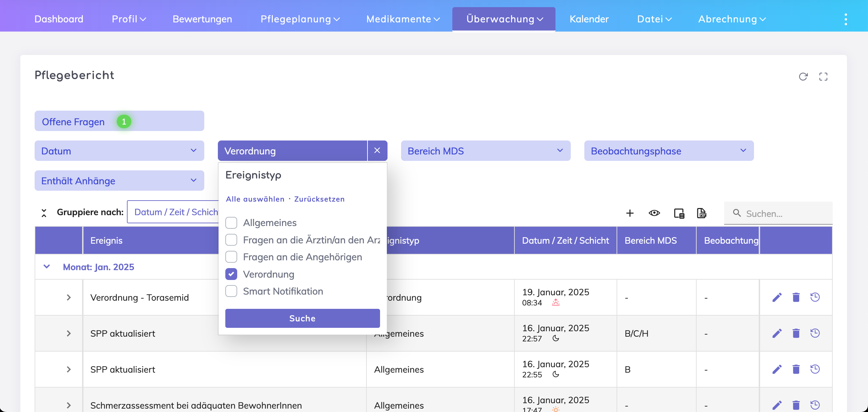Open the three-dot overflow menu
The width and height of the screenshot is (868, 412).
point(846,19)
